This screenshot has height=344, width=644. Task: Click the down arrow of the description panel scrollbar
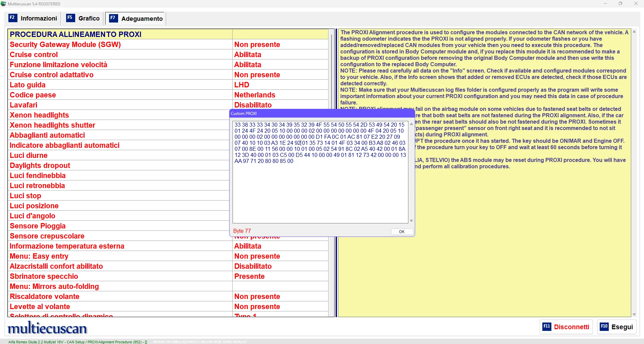point(634,314)
